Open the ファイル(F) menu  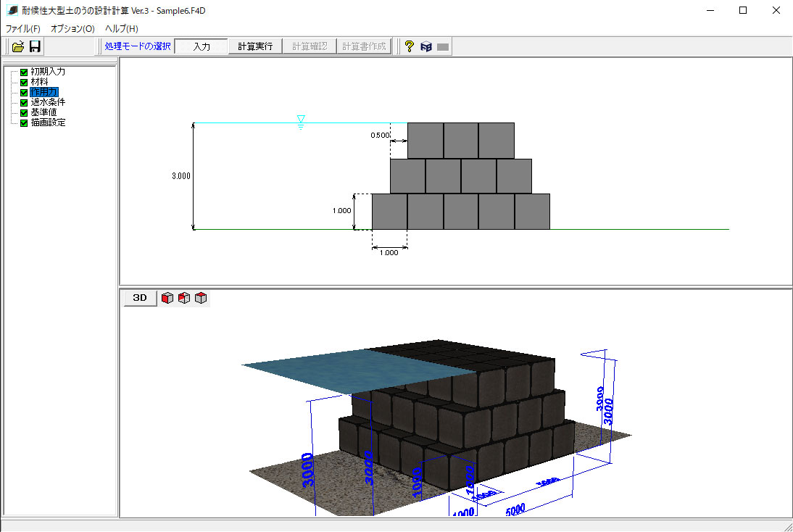coord(23,29)
